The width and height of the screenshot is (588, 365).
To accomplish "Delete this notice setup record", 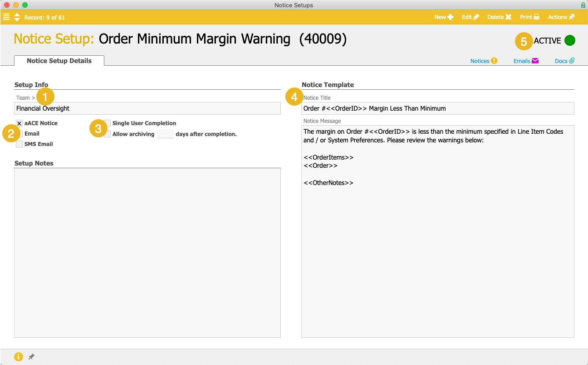I will [x=500, y=17].
